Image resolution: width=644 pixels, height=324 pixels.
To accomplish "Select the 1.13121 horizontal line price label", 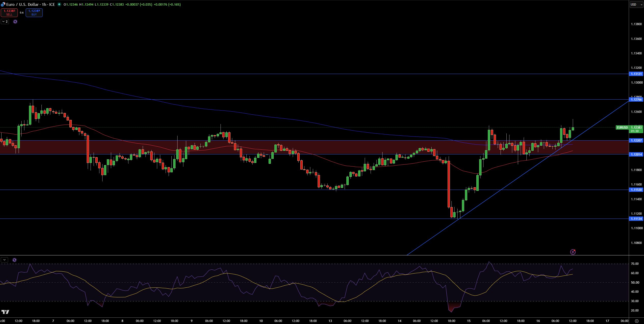I will coord(636,74).
